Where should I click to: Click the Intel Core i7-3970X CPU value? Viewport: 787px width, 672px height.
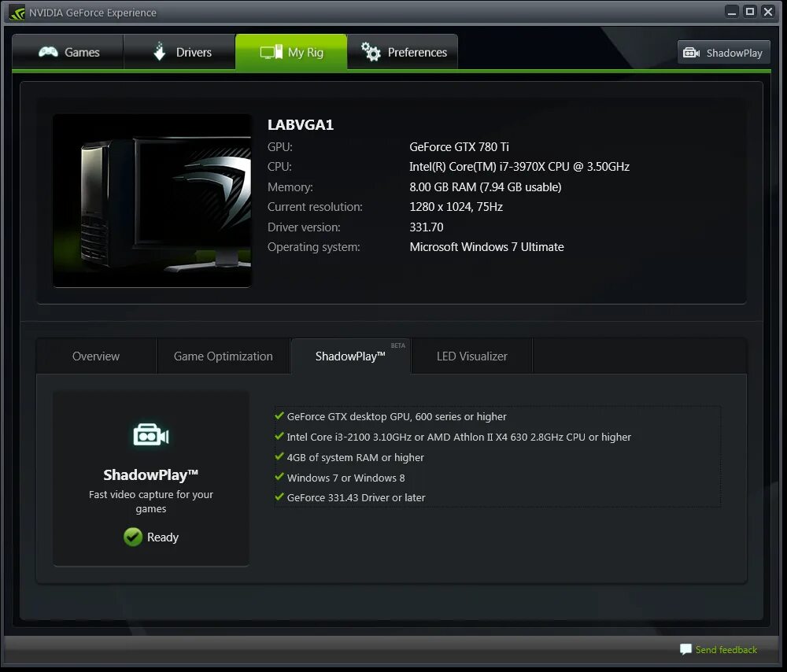(519, 167)
